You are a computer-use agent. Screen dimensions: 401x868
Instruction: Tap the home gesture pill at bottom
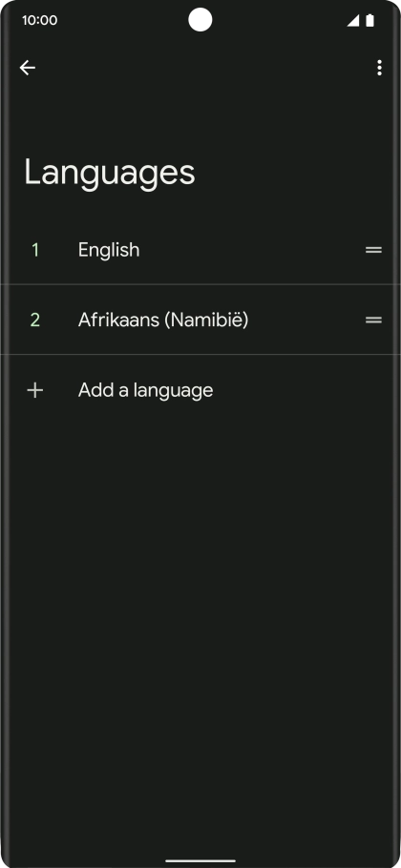[200, 860]
